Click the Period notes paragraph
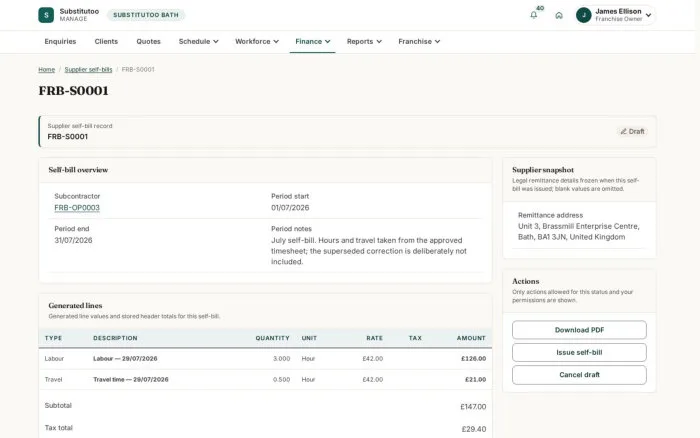700x438 pixels. click(x=369, y=251)
